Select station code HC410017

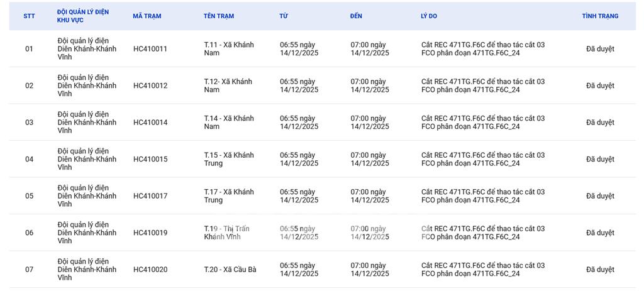pyautogui.click(x=150, y=196)
